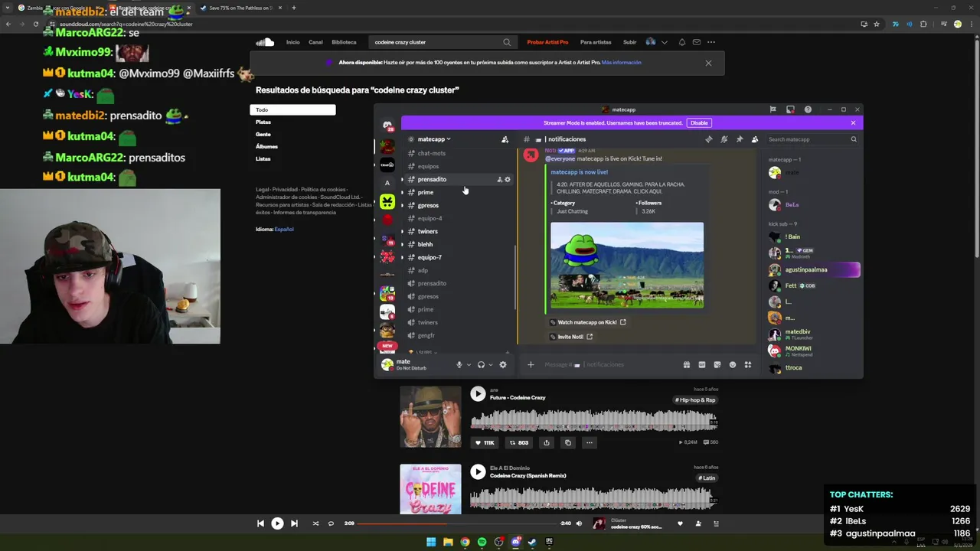Repost Future track showing 803 reposts
The image size is (980, 551).
point(519,442)
